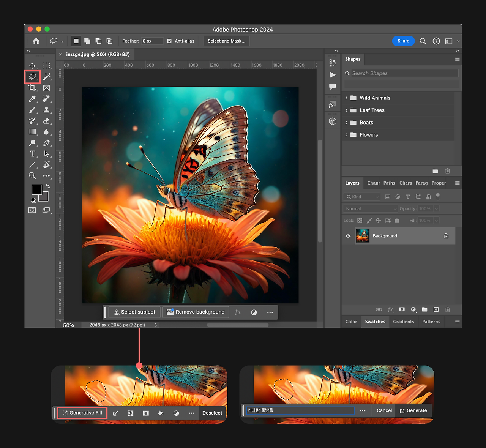Image resolution: width=486 pixels, height=448 pixels.
Task: Hide the Background layer with eye icon
Action: [x=348, y=236]
